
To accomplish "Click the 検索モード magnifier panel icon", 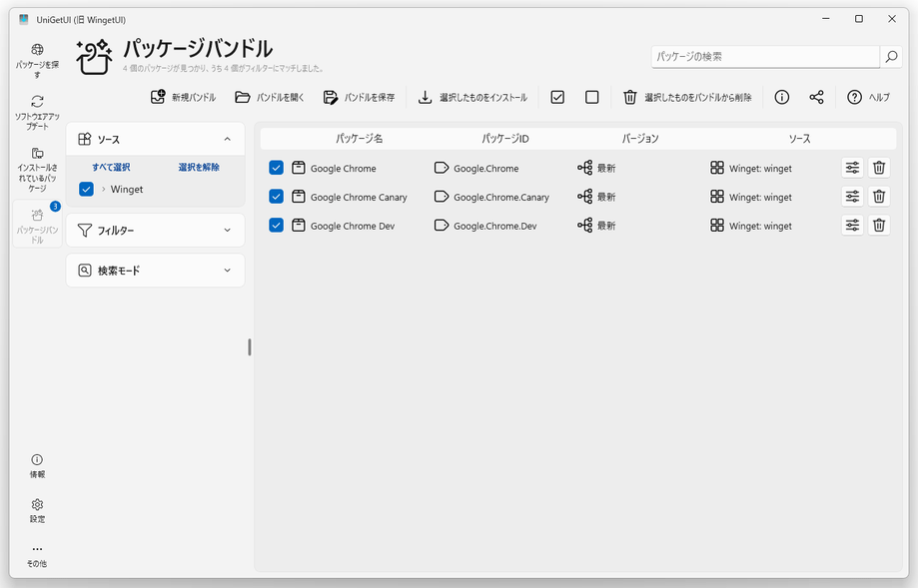I will [85, 271].
